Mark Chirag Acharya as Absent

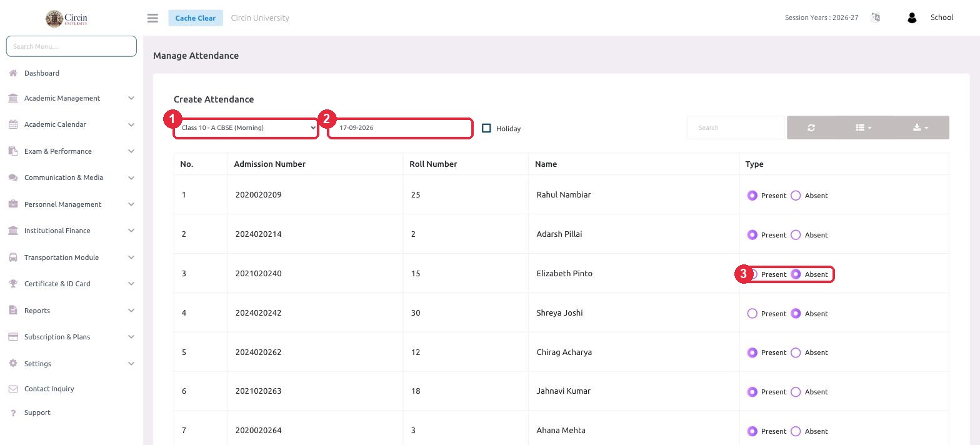point(796,352)
